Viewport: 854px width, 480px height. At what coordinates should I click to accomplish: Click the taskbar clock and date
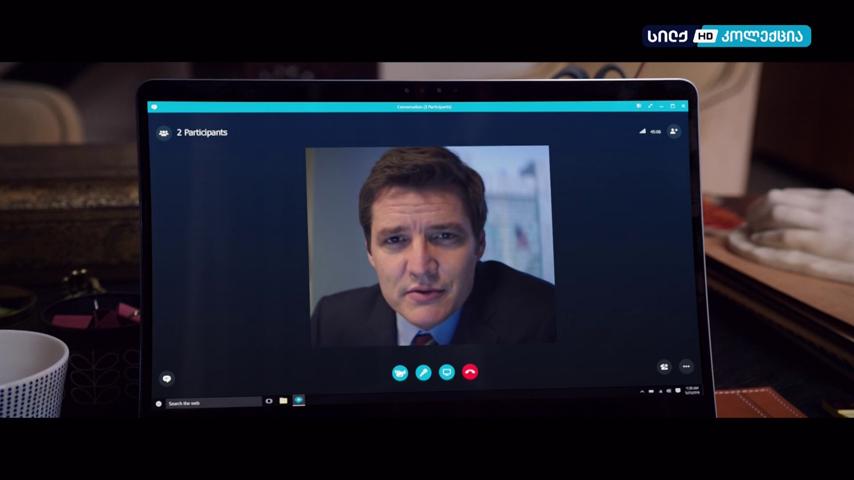pos(692,390)
